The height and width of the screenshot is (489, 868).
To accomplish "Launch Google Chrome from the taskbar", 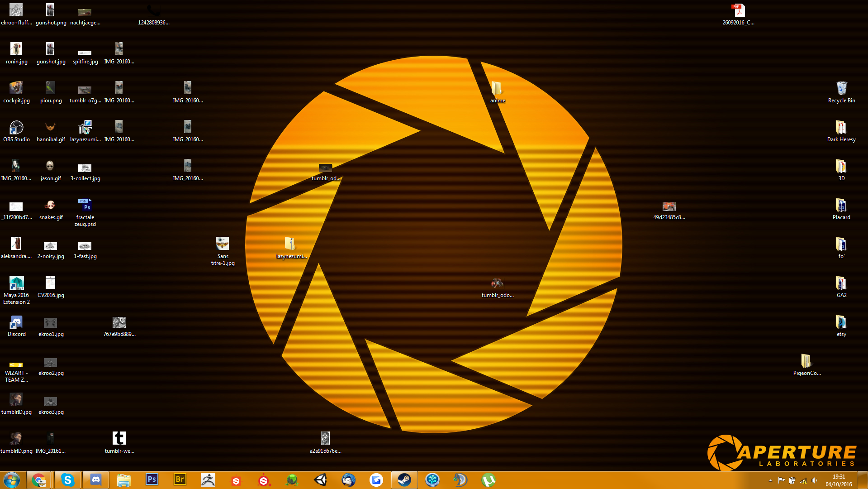I will (39, 479).
